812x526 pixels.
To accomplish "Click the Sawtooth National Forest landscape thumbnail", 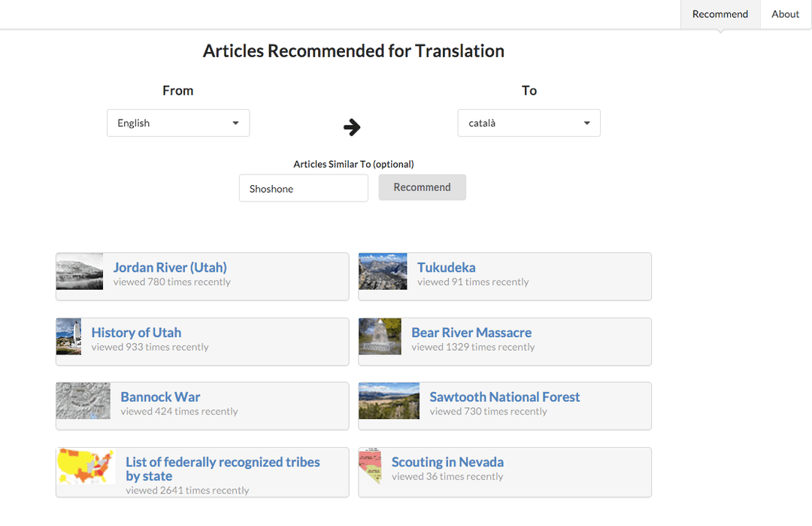I will coord(389,401).
